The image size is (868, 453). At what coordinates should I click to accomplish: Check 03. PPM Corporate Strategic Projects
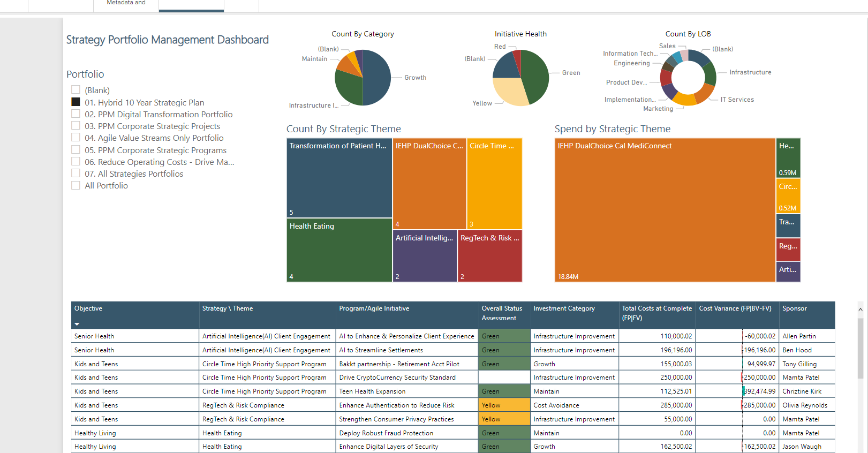(76, 125)
